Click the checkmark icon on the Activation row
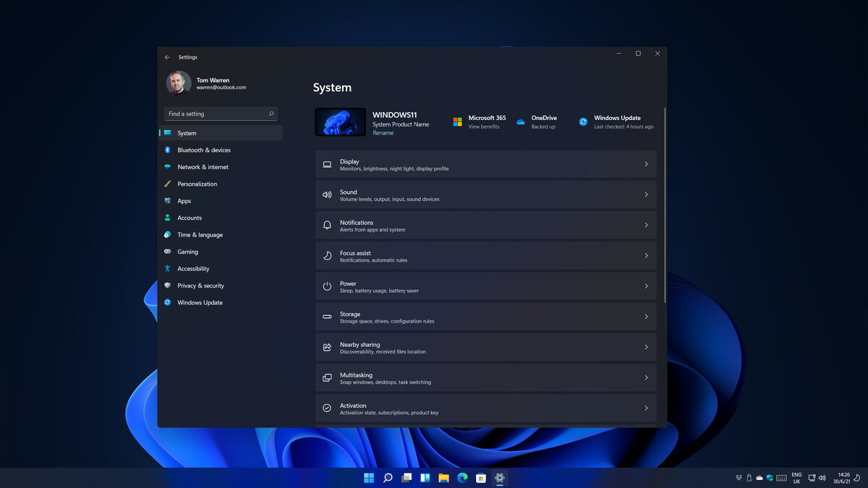The image size is (868, 488). [327, 408]
